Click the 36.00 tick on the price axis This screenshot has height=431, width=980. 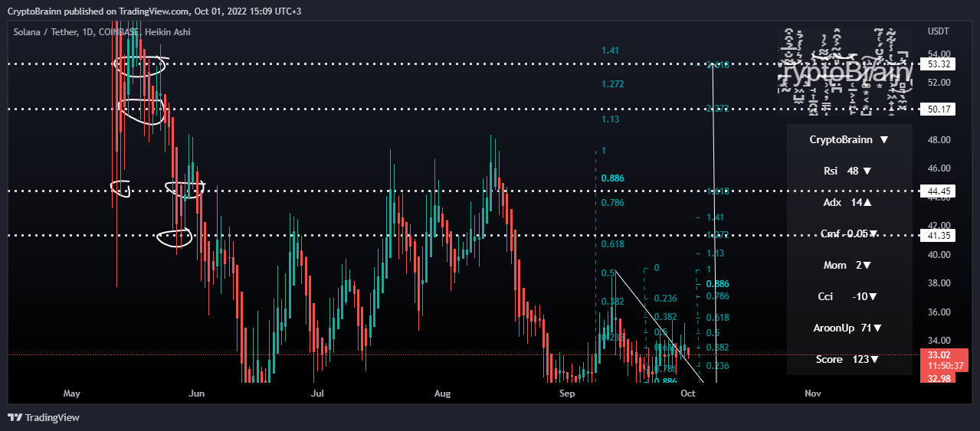click(938, 312)
